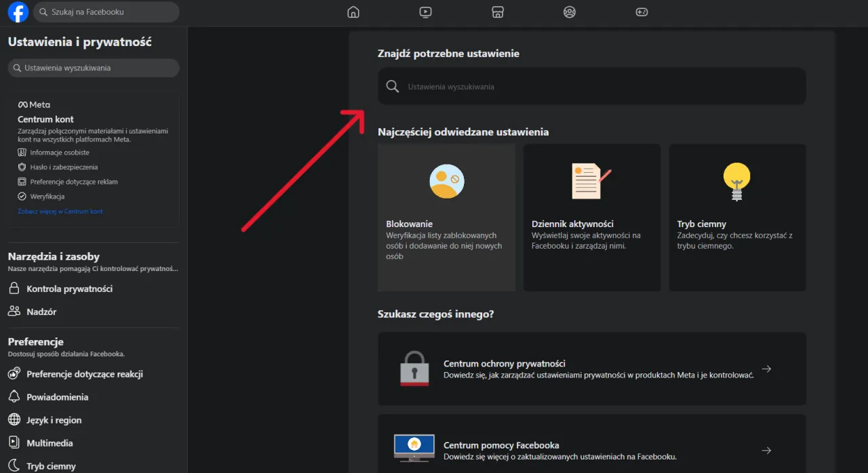This screenshot has width=868, height=473.
Task: Click the magnifier in Szukaj na Facebooku
Action: (43, 12)
